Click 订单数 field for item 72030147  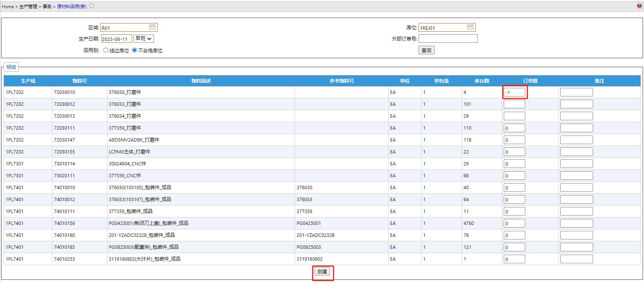pyautogui.click(x=515, y=140)
